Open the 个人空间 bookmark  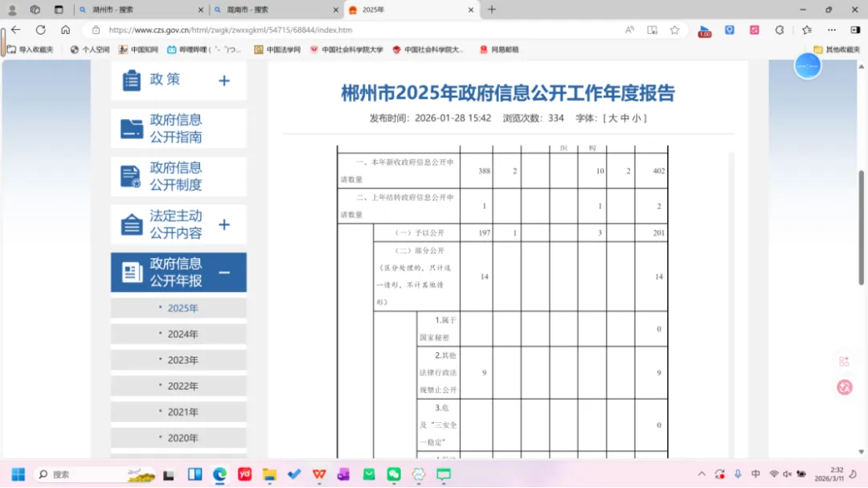(x=90, y=50)
